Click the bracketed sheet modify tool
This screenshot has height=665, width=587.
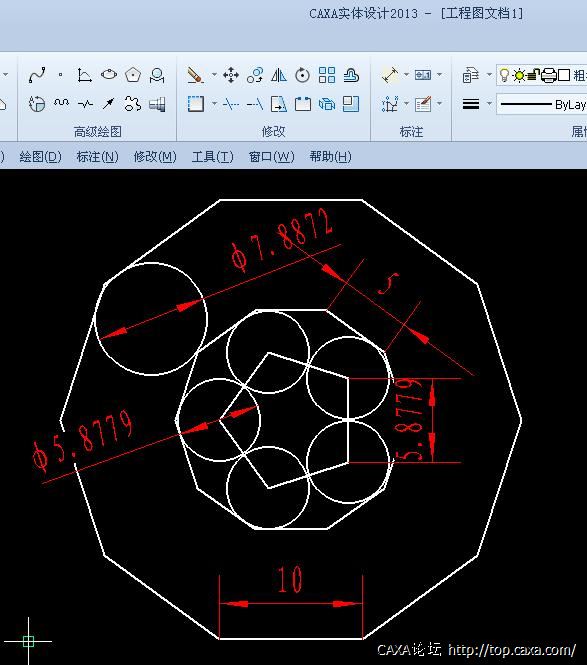click(302, 103)
